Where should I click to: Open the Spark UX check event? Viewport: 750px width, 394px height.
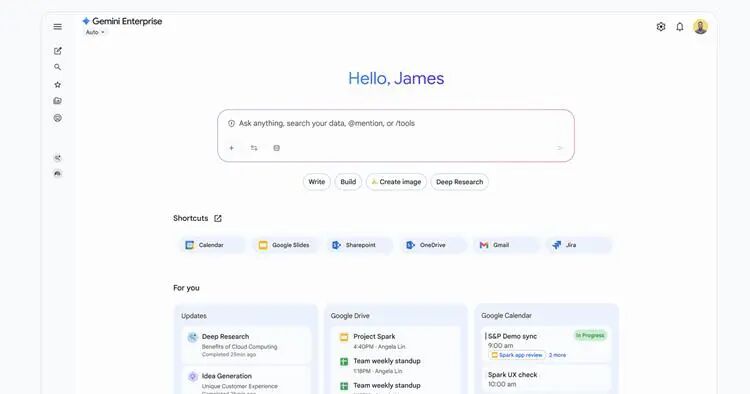tap(546, 379)
